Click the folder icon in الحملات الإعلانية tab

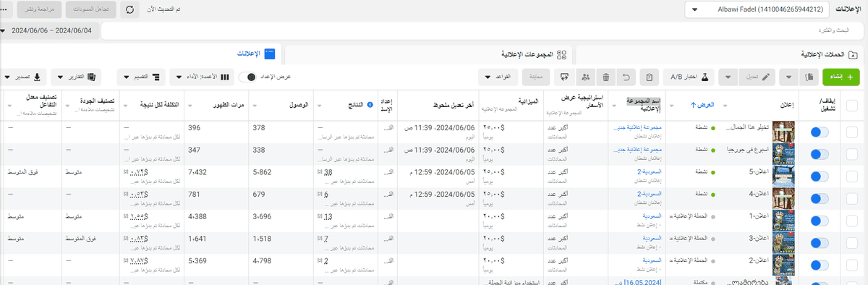click(853, 54)
